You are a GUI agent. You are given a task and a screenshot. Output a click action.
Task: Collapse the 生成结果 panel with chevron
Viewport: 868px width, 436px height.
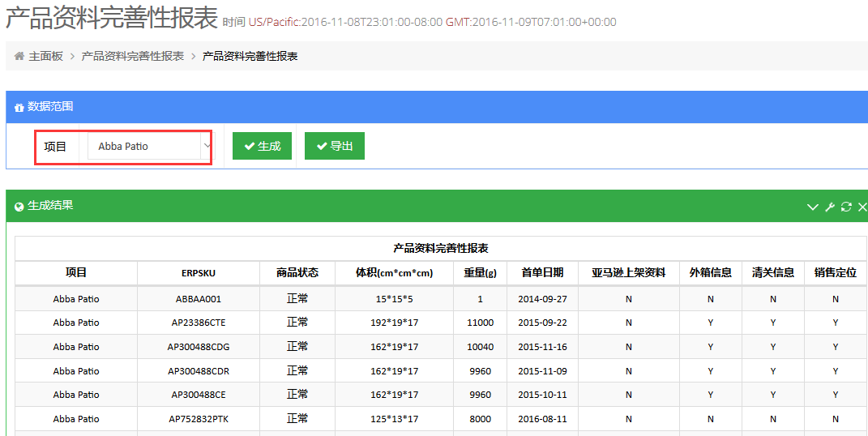tap(813, 207)
